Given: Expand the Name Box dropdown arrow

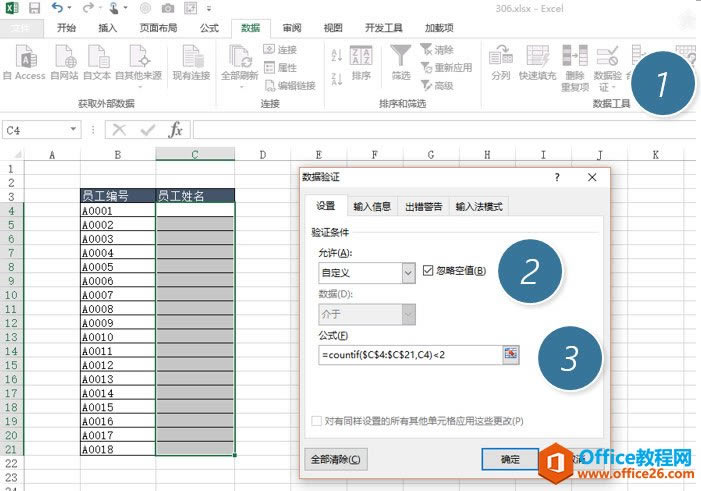Looking at the screenshot, I should (74, 129).
